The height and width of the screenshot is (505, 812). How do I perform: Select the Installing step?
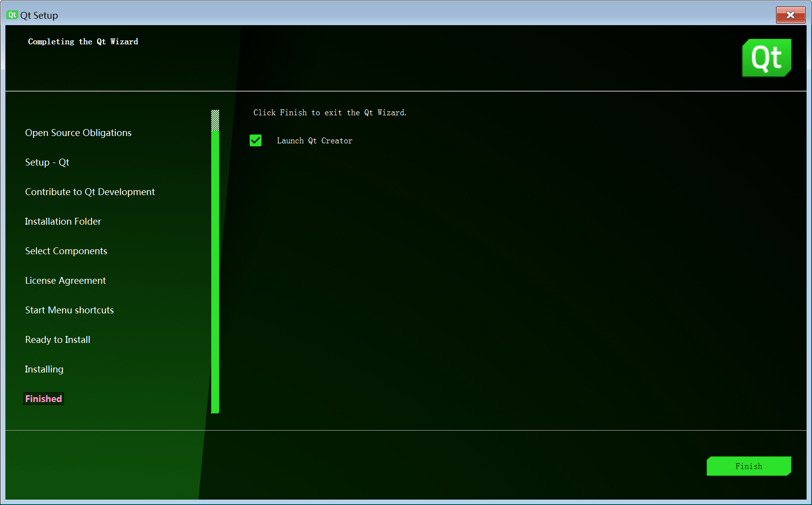point(44,369)
